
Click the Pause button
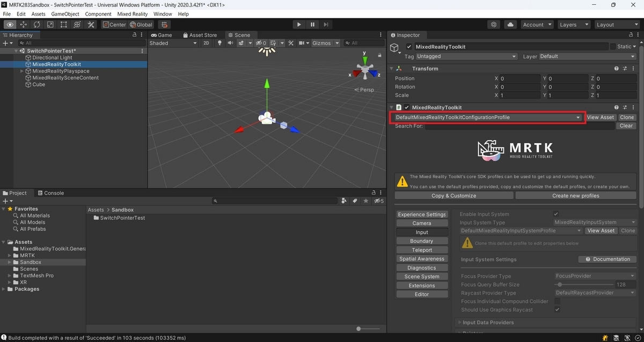312,25
